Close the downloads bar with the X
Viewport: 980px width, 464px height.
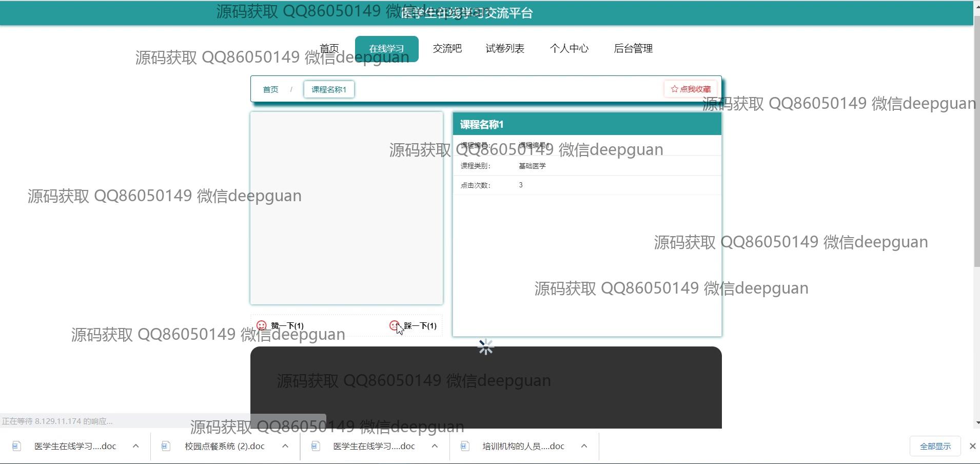point(972,446)
